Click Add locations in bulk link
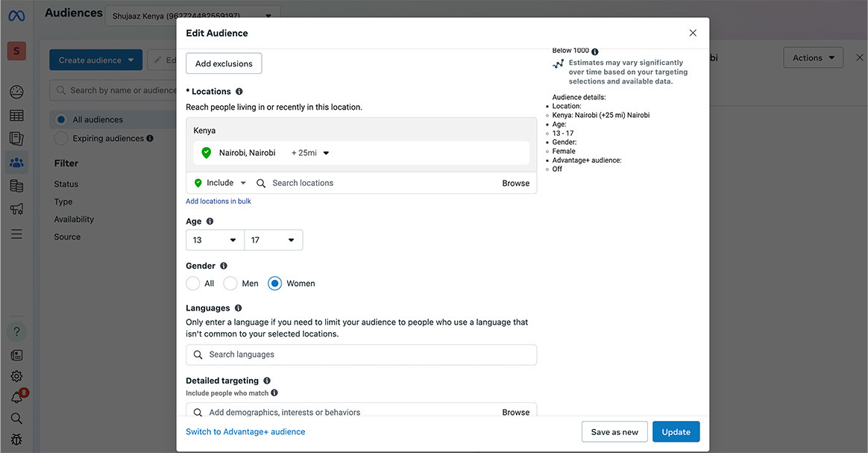Screen dimensions: 868x453 point(218,201)
